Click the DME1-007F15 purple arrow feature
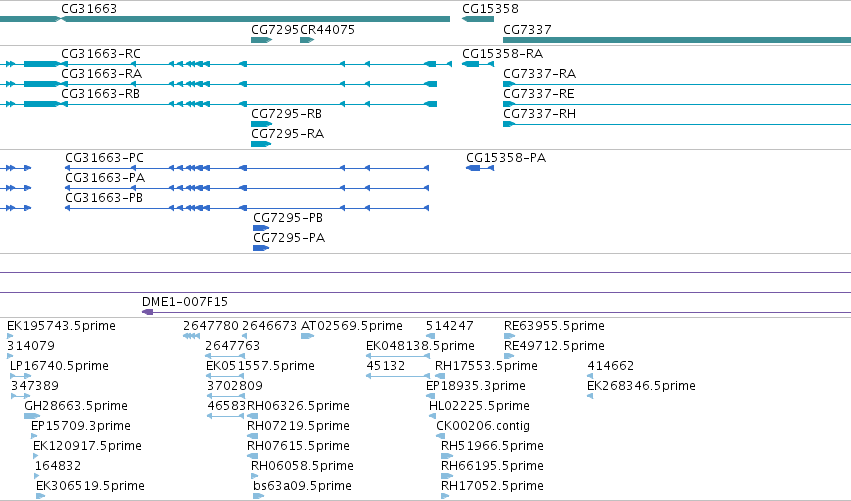 pos(496,312)
